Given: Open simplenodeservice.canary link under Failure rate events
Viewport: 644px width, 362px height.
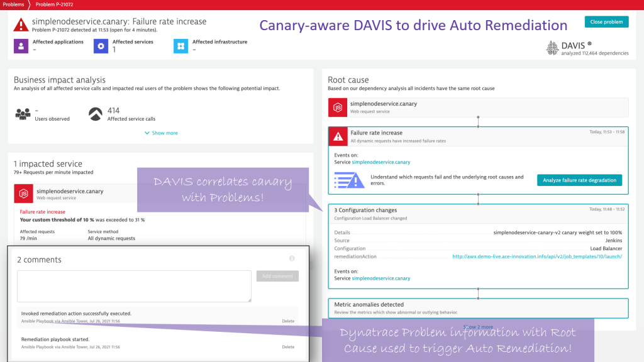Looking at the screenshot, I should pos(380,162).
